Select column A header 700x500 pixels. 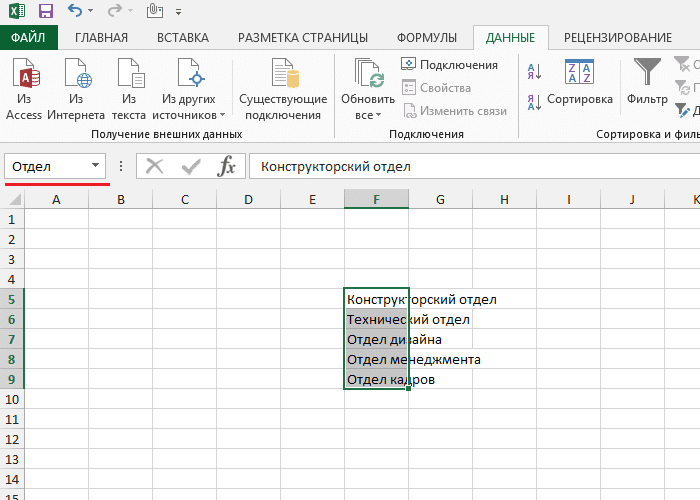[x=56, y=199]
